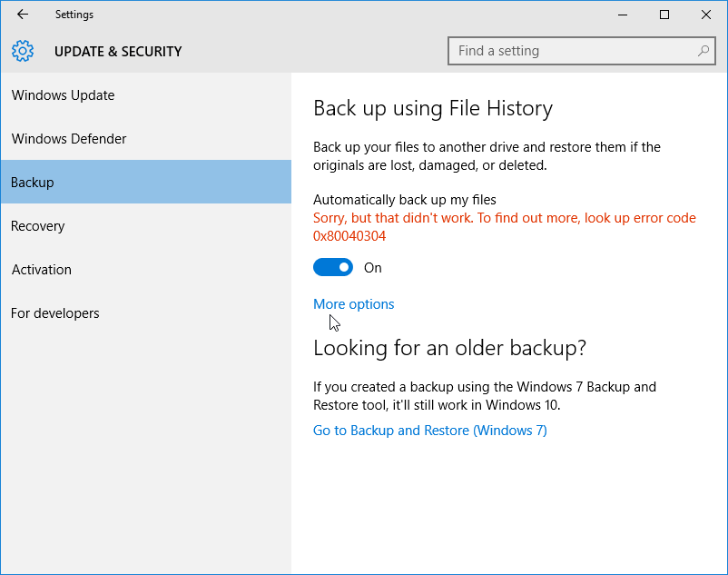Open the Recovery section

[39, 226]
